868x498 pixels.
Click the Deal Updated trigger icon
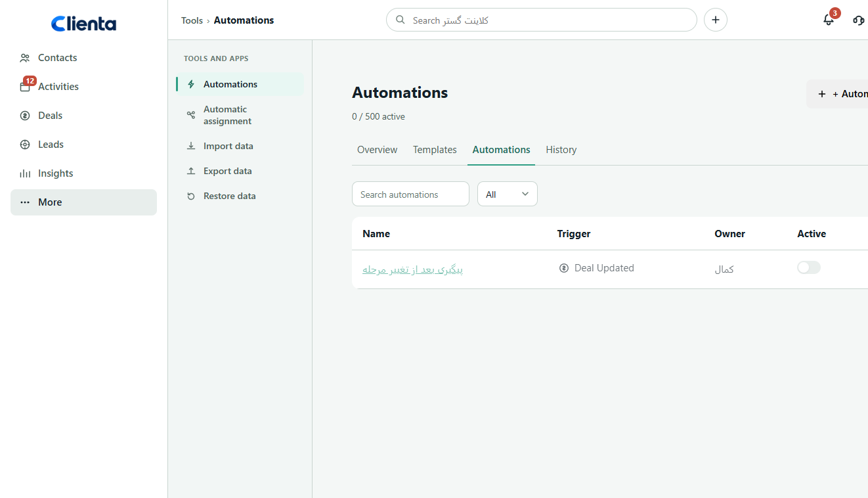[x=564, y=268]
